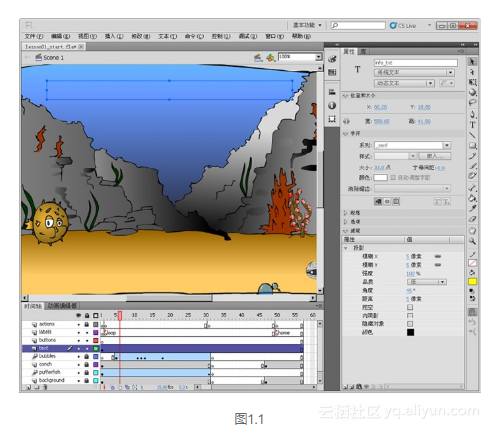Select the Subselection tool
This screenshot has width=490, height=430.
(x=472, y=72)
